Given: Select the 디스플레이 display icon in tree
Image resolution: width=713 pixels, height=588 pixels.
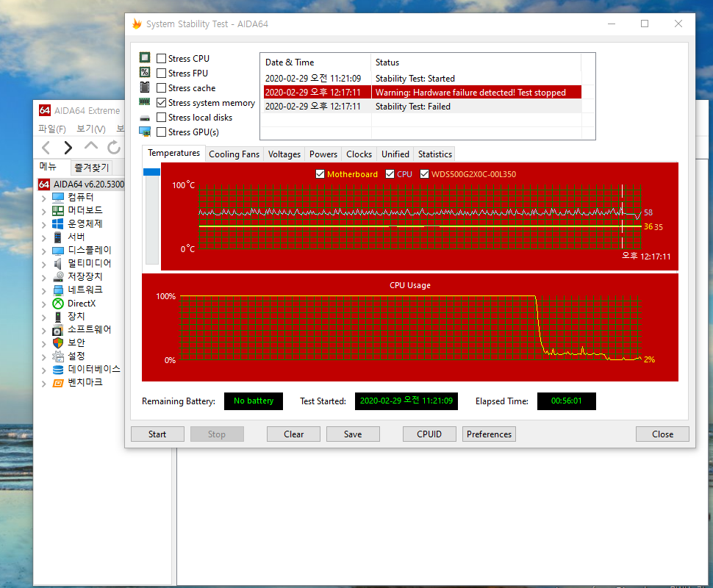Looking at the screenshot, I should [58, 251].
